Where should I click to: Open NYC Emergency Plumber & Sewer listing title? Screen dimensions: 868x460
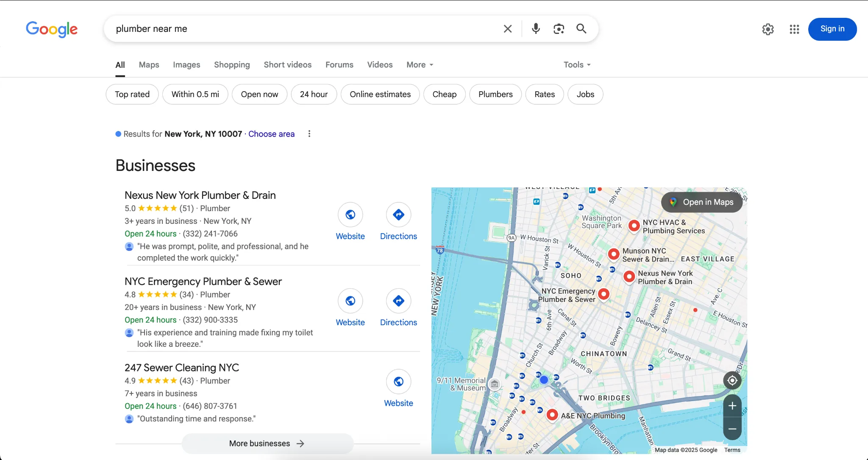pyautogui.click(x=203, y=282)
